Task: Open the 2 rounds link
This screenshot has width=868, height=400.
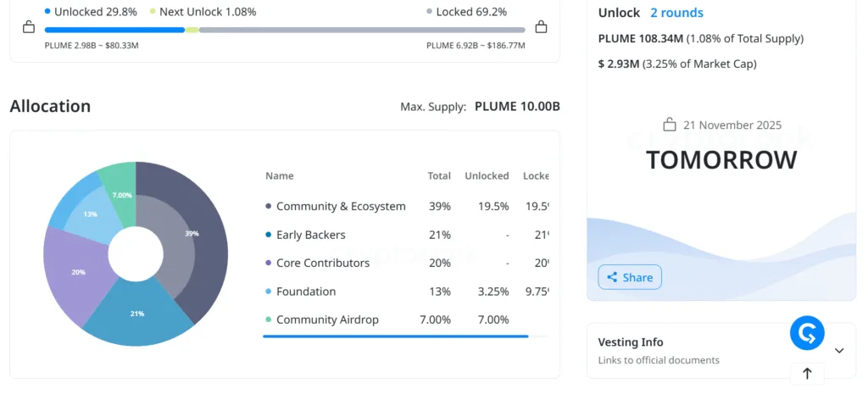Action: coord(676,13)
